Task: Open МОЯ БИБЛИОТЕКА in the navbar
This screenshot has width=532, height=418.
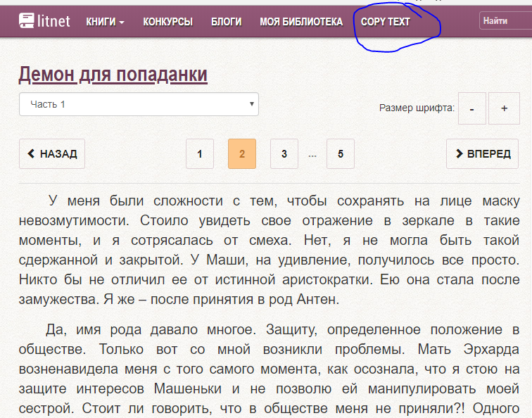Action: tap(301, 22)
